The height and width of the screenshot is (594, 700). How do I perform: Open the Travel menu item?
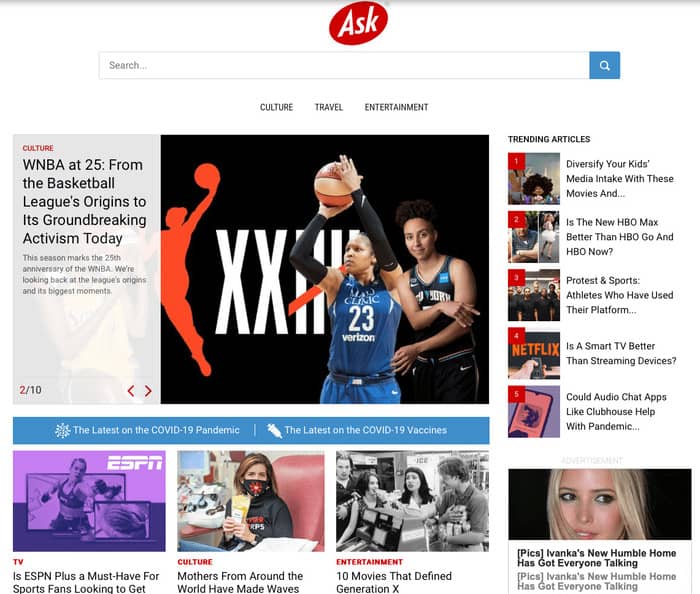click(x=328, y=107)
